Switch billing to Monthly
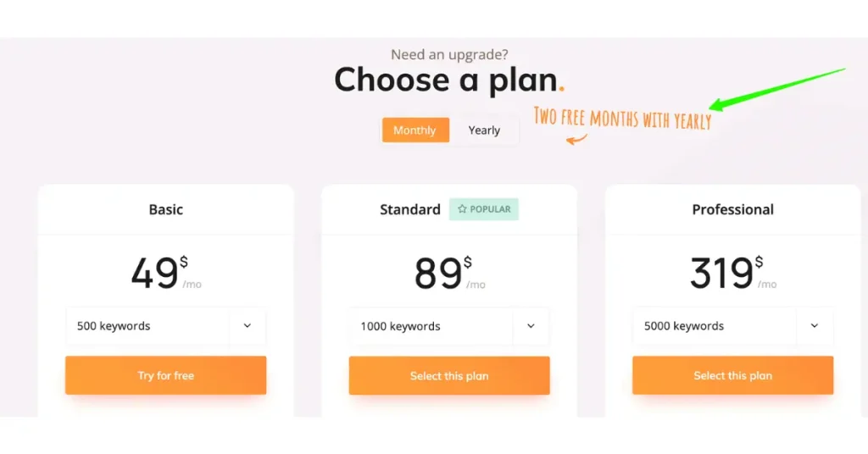 pyautogui.click(x=415, y=130)
